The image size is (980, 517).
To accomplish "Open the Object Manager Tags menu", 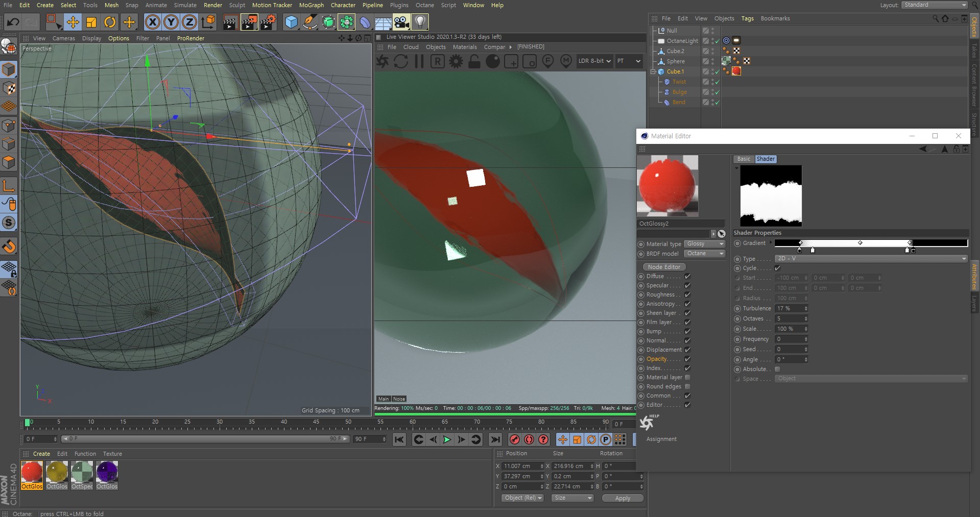I will 747,18.
